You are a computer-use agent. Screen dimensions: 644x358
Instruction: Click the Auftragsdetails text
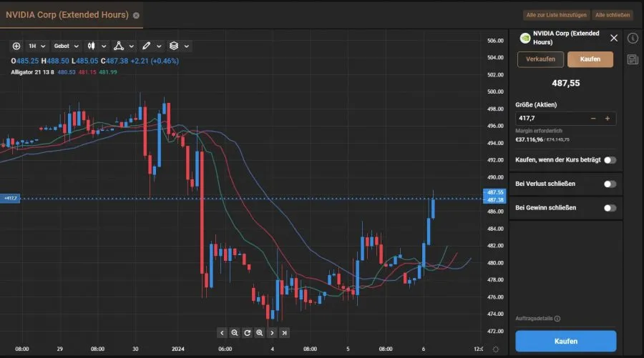pos(534,319)
